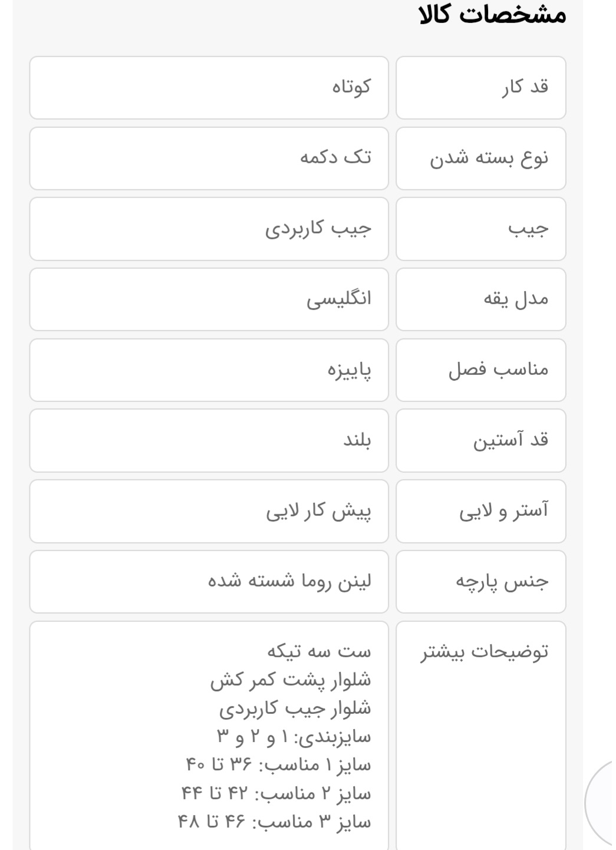Tap the 'بلند' sleeve length value
This screenshot has width=616, height=850.
(209, 440)
